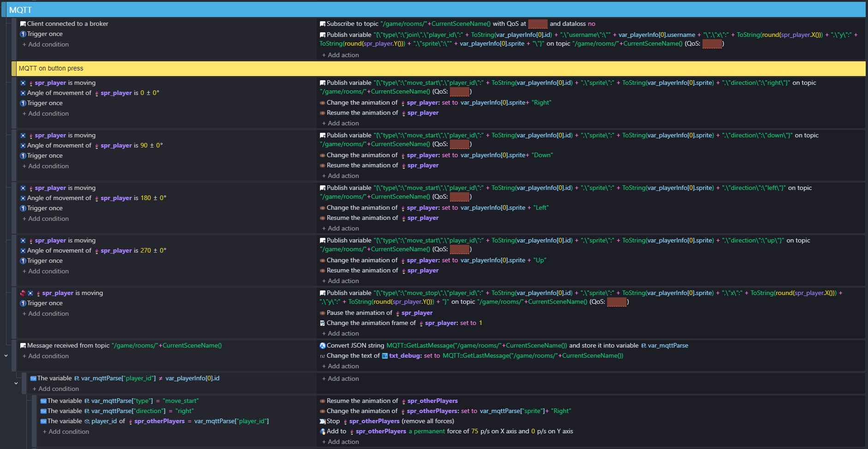Add condition below player_id of spr_otherPlayers condition
868x449 pixels.
pos(66,432)
